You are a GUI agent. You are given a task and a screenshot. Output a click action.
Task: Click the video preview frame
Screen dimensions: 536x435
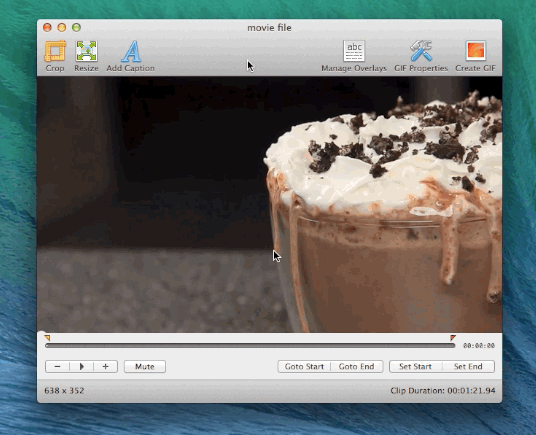coord(269,204)
